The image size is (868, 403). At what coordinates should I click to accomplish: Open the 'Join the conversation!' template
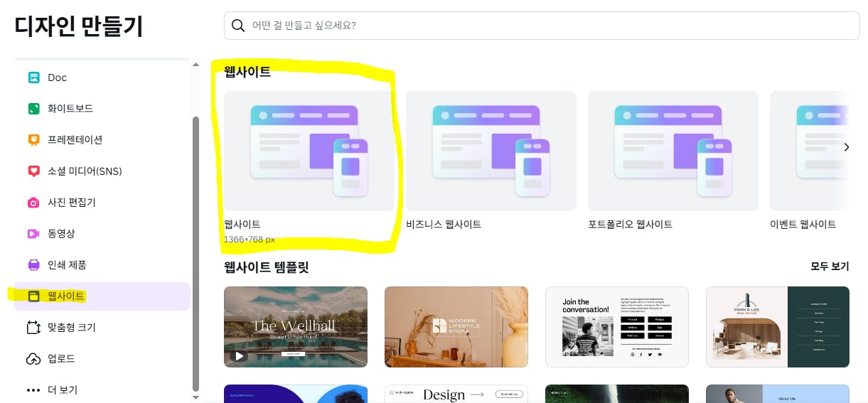point(617,327)
